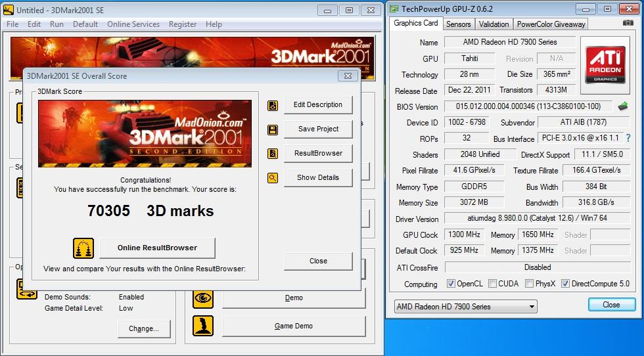Click the Edit Description button

point(318,105)
